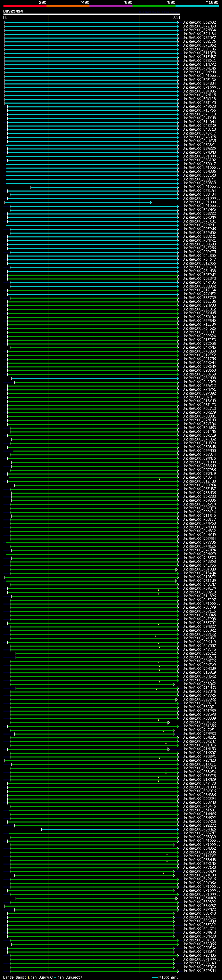Click the =100char. scale legend
Screen dimensions: 222x980
click(x=164, y=977)
